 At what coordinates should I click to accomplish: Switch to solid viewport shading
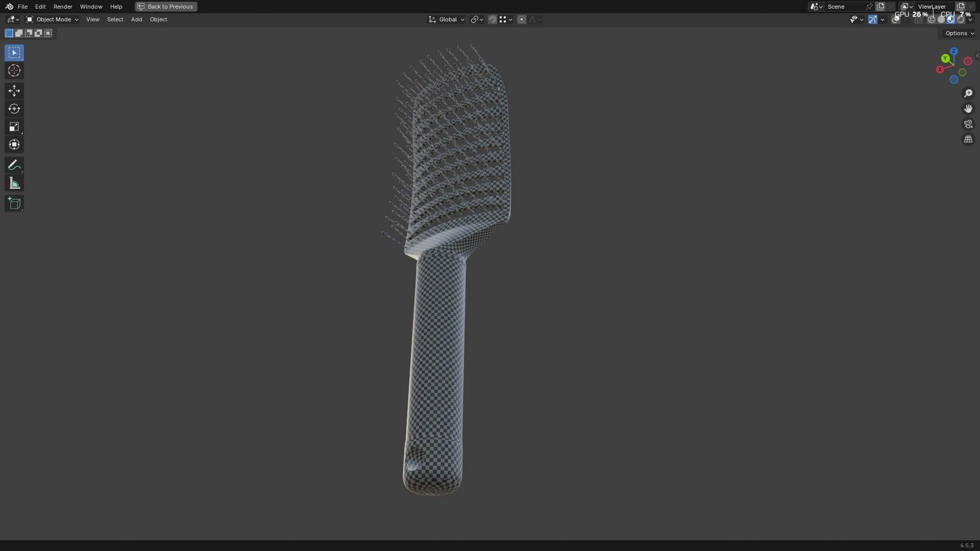click(941, 19)
